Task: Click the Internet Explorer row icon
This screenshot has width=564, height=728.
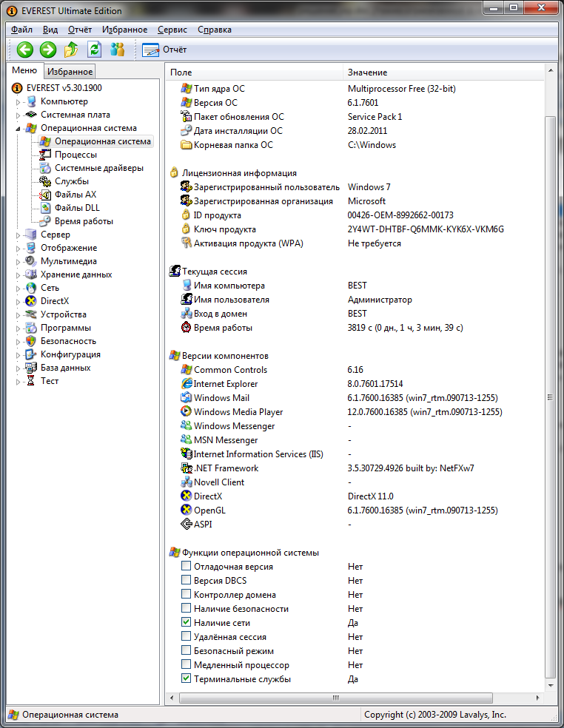Action: pyautogui.click(x=187, y=384)
